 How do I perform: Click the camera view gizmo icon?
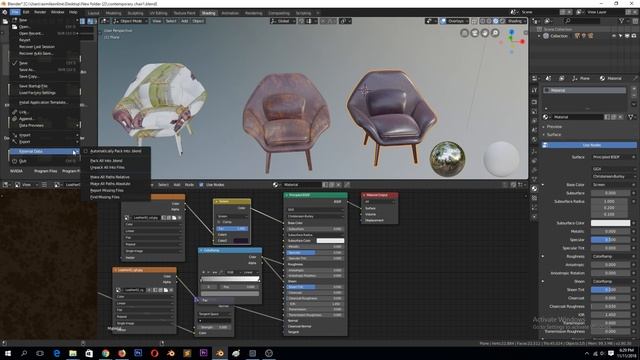coord(475,33)
